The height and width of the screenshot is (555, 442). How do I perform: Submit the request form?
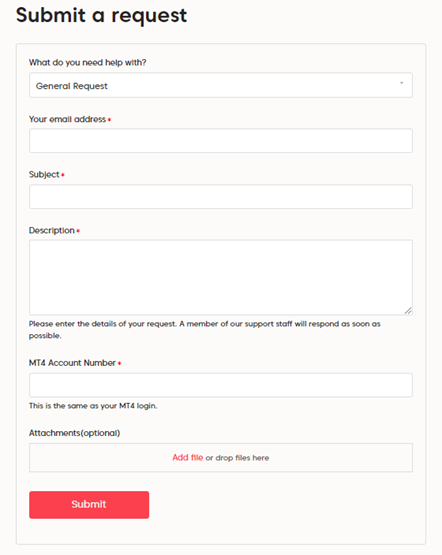coord(89,505)
